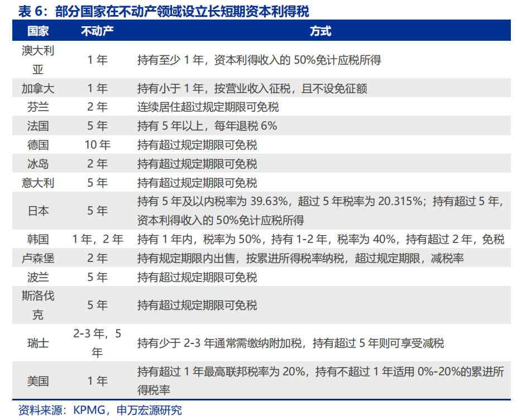Click 1 年 period in 加拿大 row

point(97,88)
